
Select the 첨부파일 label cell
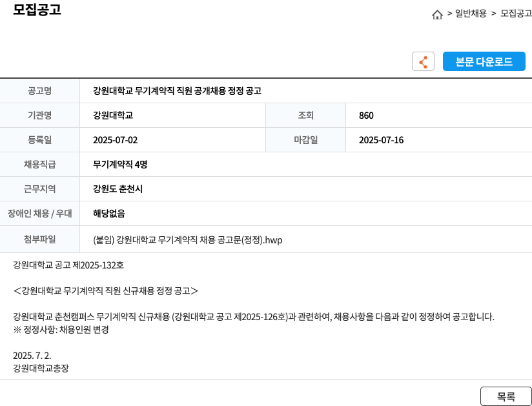39,239
